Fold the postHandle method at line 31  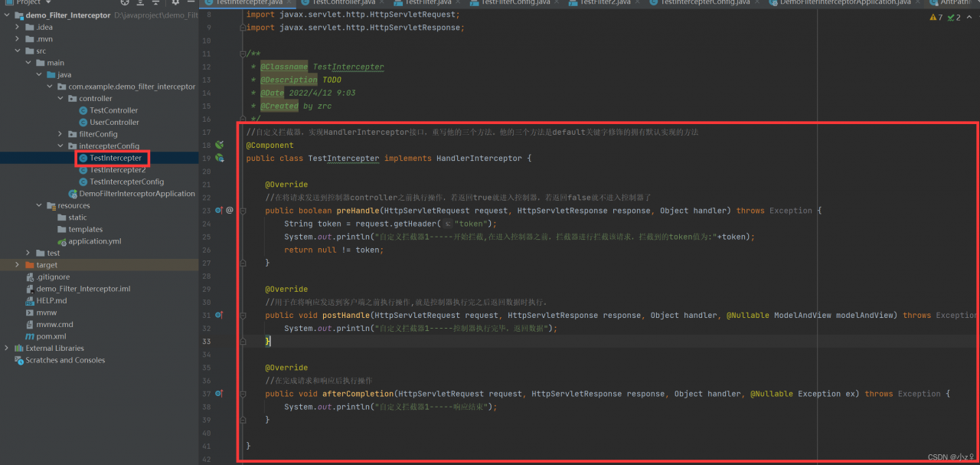(x=243, y=315)
